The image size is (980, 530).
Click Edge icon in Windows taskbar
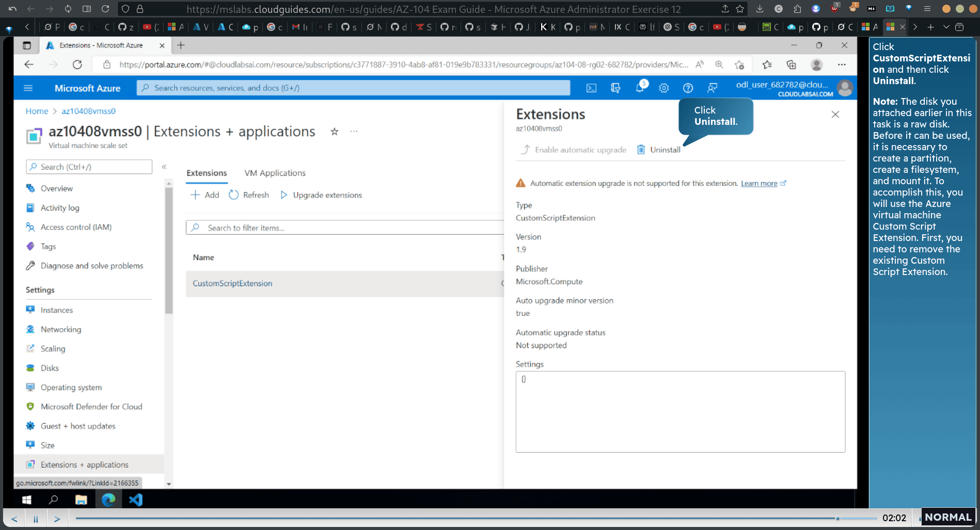(x=108, y=500)
